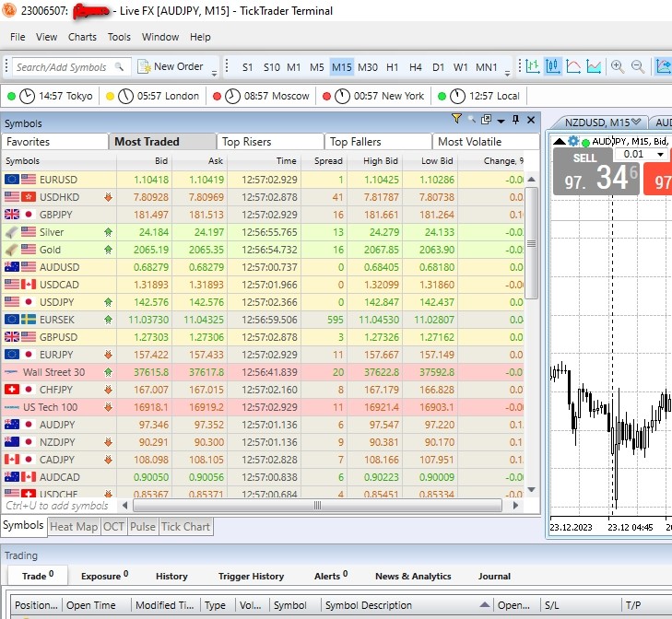Open the Tools menu

(x=119, y=37)
